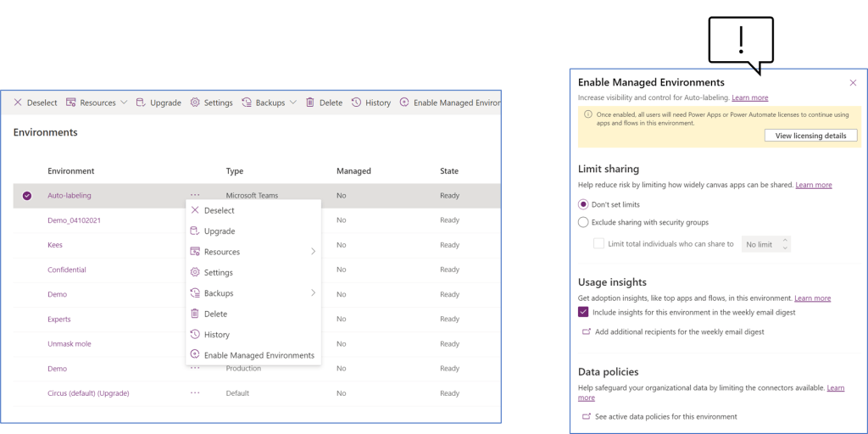Select the Don't set limits radio option
868x434 pixels.
pyautogui.click(x=583, y=205)
